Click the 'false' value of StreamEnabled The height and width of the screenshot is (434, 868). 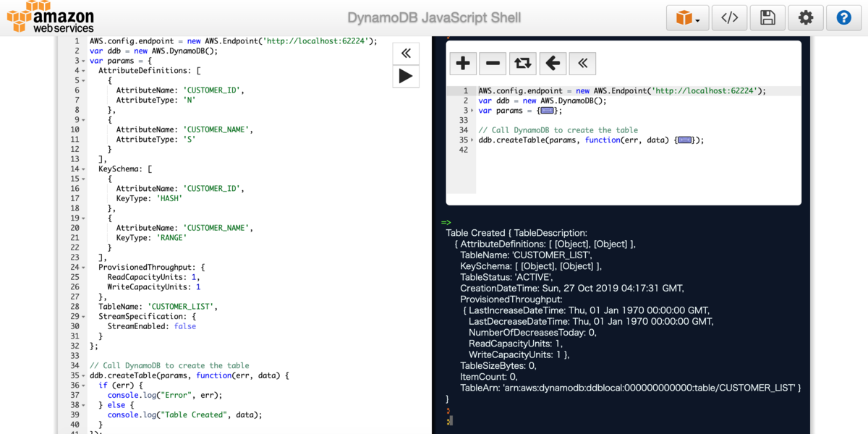click(x=184, y=326)
